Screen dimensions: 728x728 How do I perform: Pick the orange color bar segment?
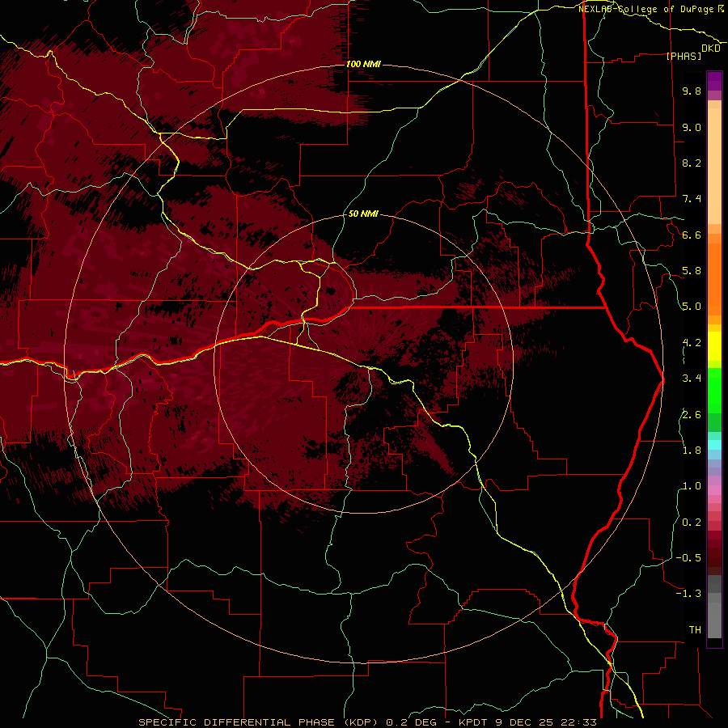(x=714, y=278)
